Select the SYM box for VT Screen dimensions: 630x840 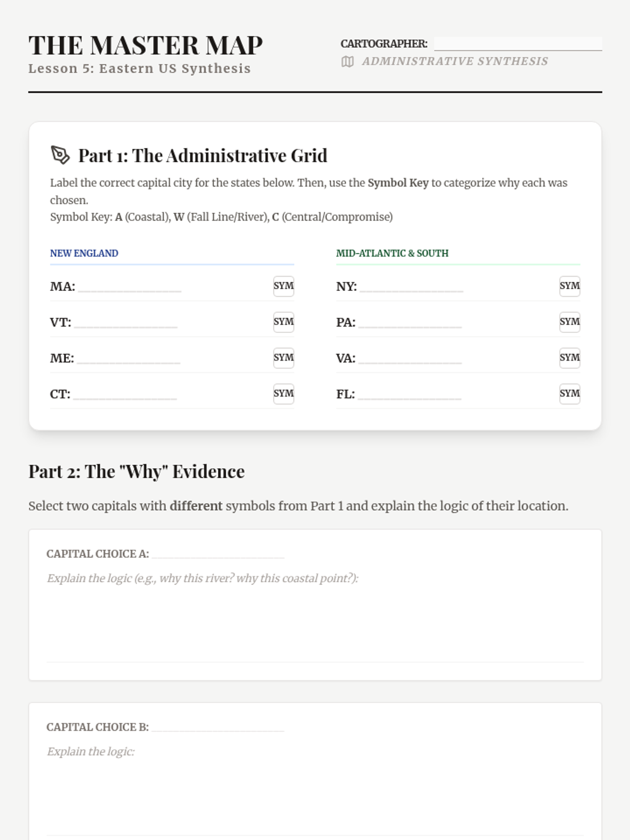point(283,322)
